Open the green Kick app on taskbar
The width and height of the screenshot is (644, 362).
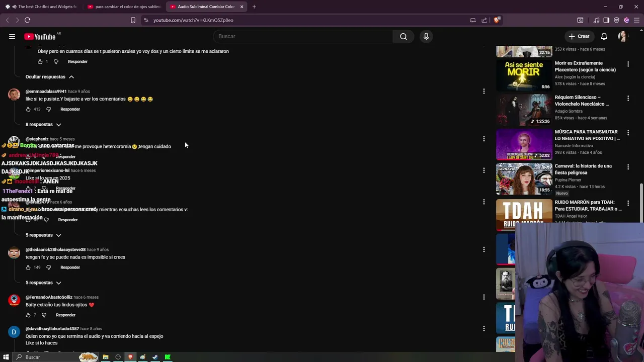(x=168, y=357)
